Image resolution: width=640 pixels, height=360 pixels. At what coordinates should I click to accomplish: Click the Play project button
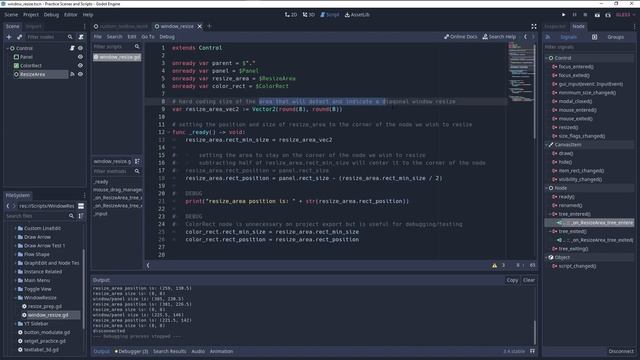tap(564, 15)
